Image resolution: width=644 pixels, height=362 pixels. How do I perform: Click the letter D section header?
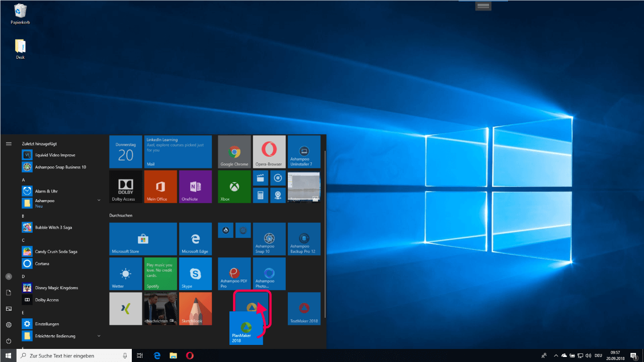[x=23, y=276]
